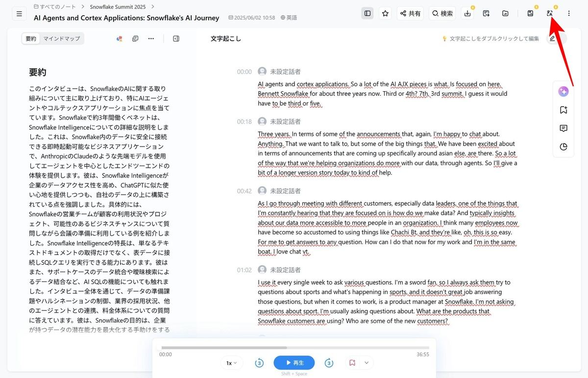Click the 36:55 total duration label
This screenshot has width=588, height=378.
pyautogui.click(x=422, y=354)
